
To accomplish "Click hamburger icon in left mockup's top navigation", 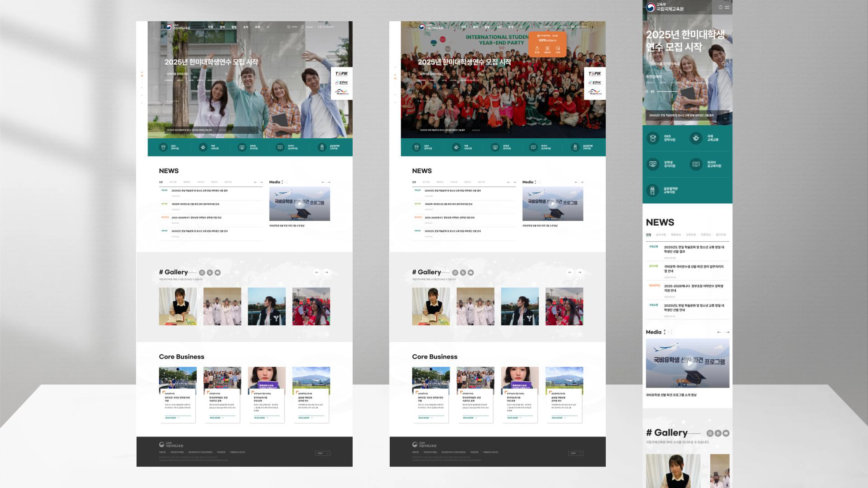I will point(268,27).
